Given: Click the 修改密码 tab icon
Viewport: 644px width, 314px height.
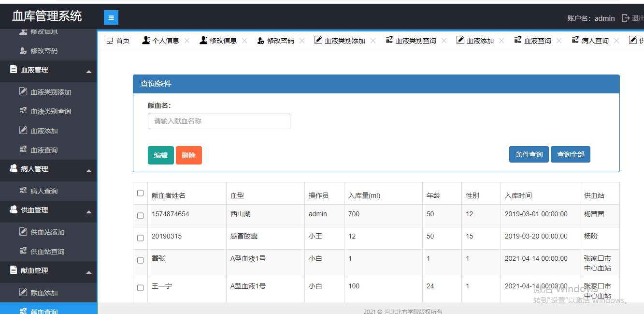Looking at the screenshot, I should [261, 41].
